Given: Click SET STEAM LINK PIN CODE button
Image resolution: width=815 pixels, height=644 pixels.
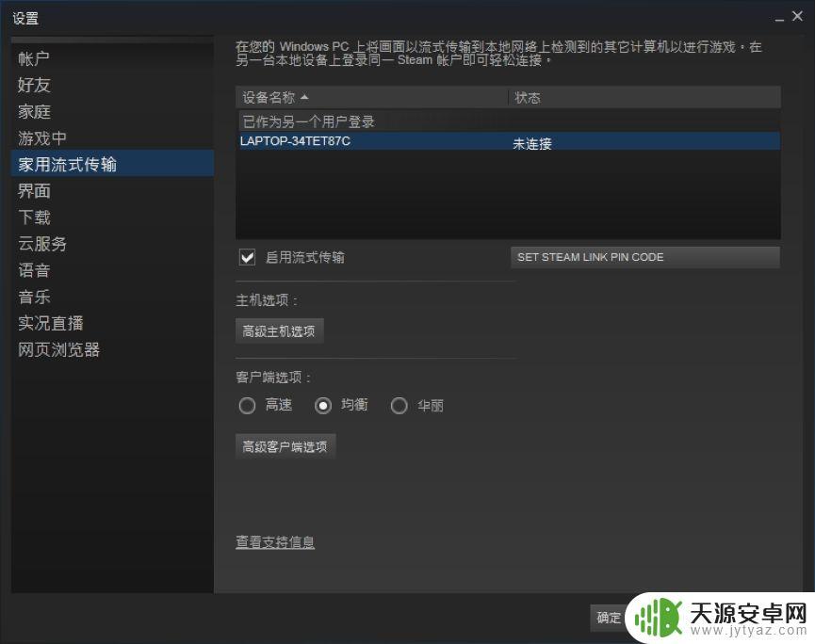Looking at the screenshot, I should 645,257.
